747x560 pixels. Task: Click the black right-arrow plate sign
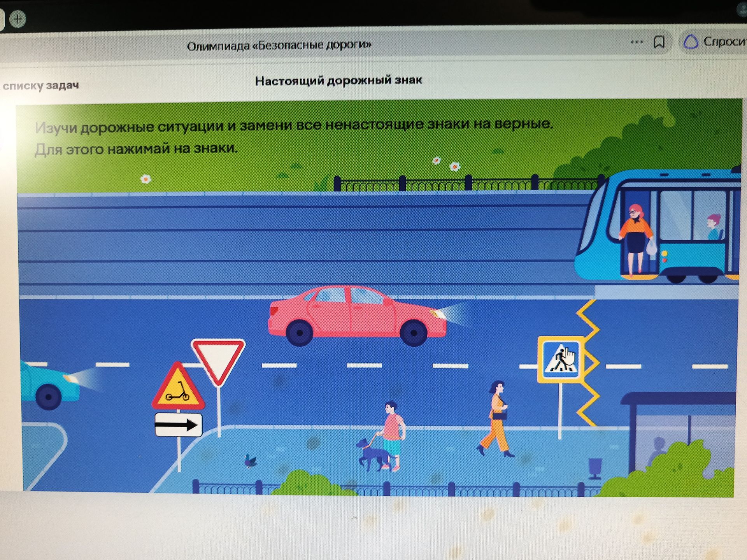(x=178, y=425)
